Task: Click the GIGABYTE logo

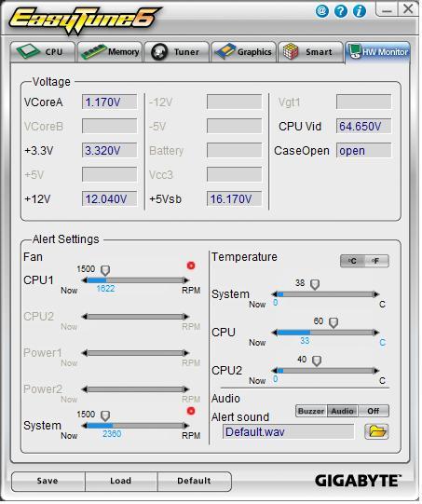Action: pyautogui.click(x=358, y=481)
